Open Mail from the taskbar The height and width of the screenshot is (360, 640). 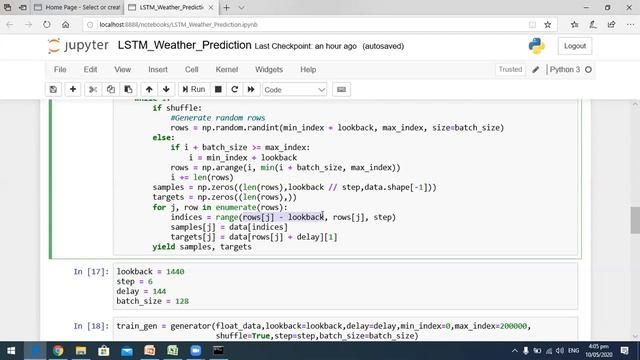click(127, 351)
